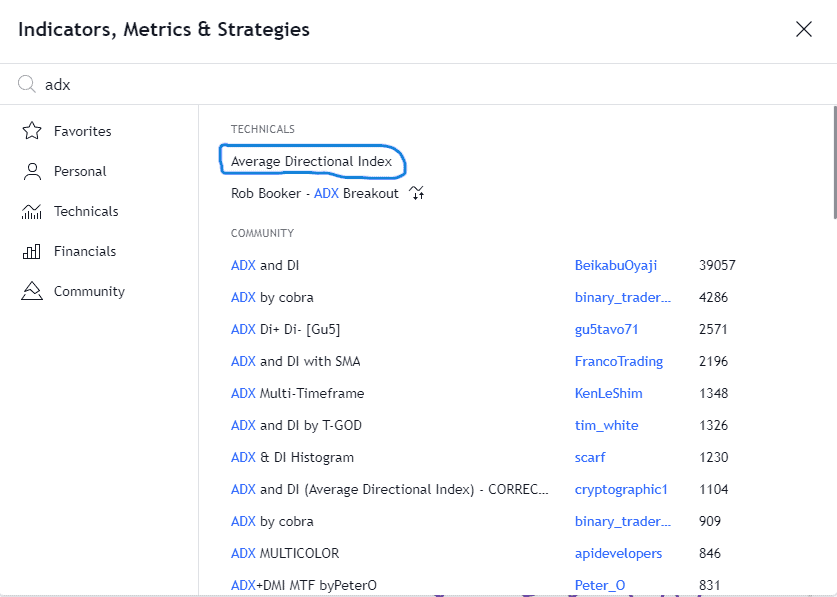This screenshot has height=597, width=837.
Task: Click the Technicals chart icon
Action: [x=31, y=211]
